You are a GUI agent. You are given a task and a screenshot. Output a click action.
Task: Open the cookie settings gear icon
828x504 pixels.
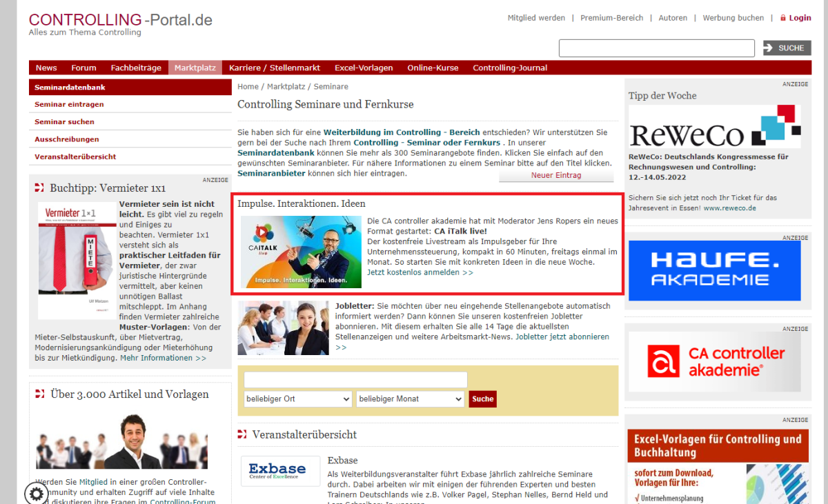point(37,493)
